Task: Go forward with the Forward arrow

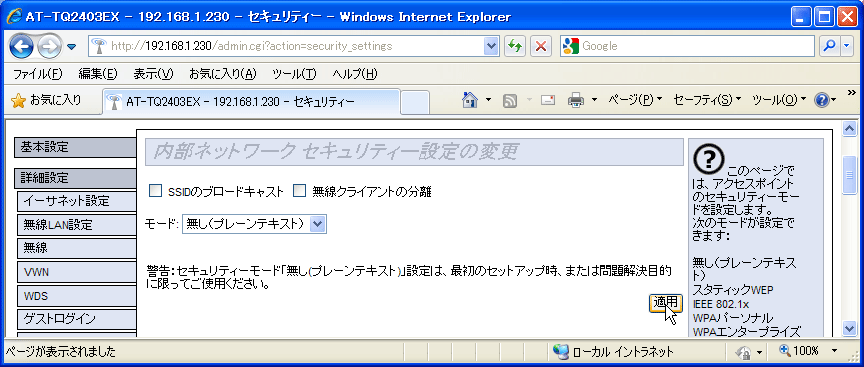Action: [x=51, y=47]
